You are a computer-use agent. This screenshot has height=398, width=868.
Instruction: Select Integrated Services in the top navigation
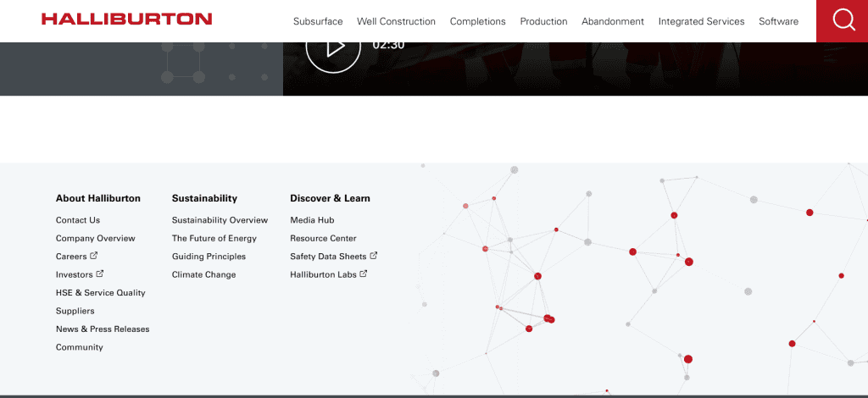click(x=701, y=21)
